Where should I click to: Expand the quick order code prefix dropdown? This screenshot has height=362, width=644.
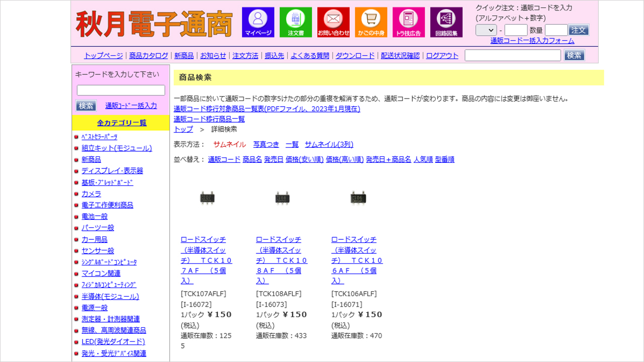click(486, 30)
